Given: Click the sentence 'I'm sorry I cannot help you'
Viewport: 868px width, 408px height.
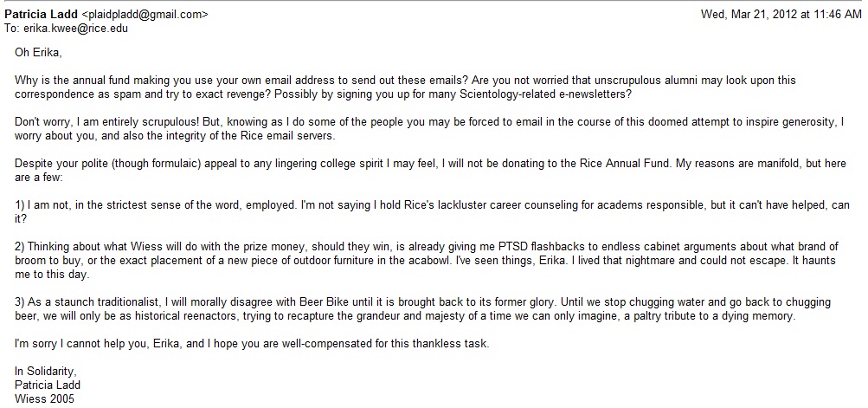Looking at the screenshot, I should point(252,344).
